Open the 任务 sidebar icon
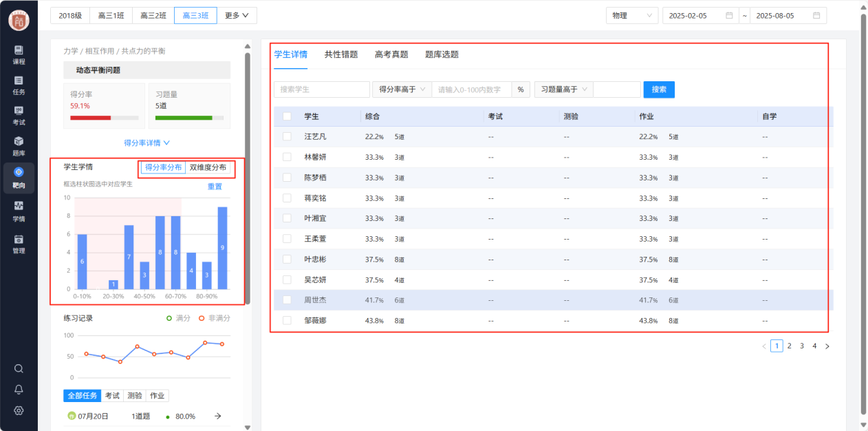The width and height of the screenshot is (868, 431). tap(19, 85)
